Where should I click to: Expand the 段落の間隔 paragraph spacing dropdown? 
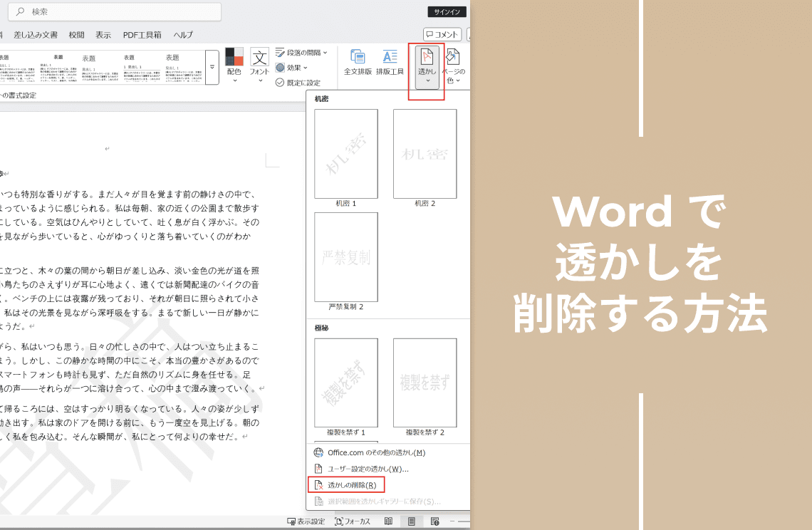(301, 53)
